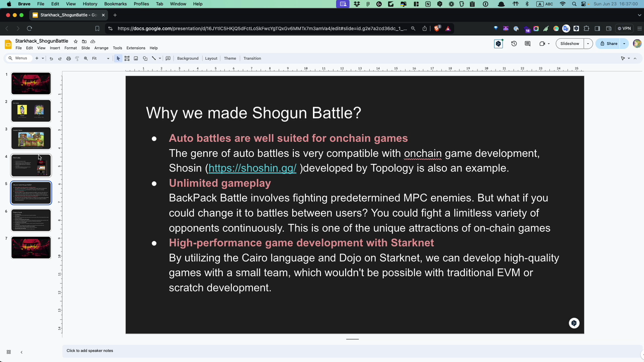The image size is (644, 362).
Task: Select the Text box tool
Action: pos(127,58)
